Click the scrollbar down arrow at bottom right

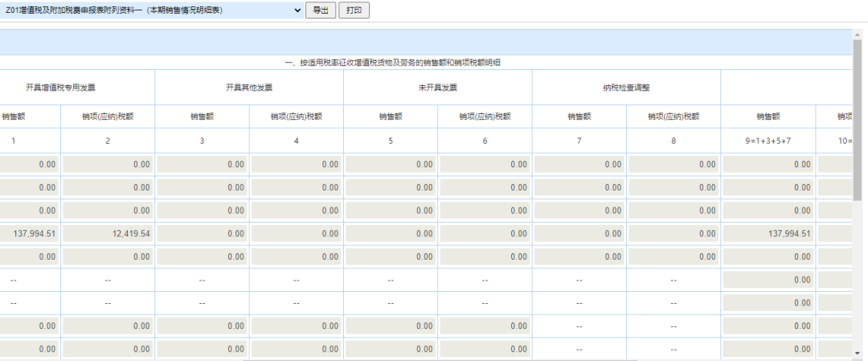[858, 353]
